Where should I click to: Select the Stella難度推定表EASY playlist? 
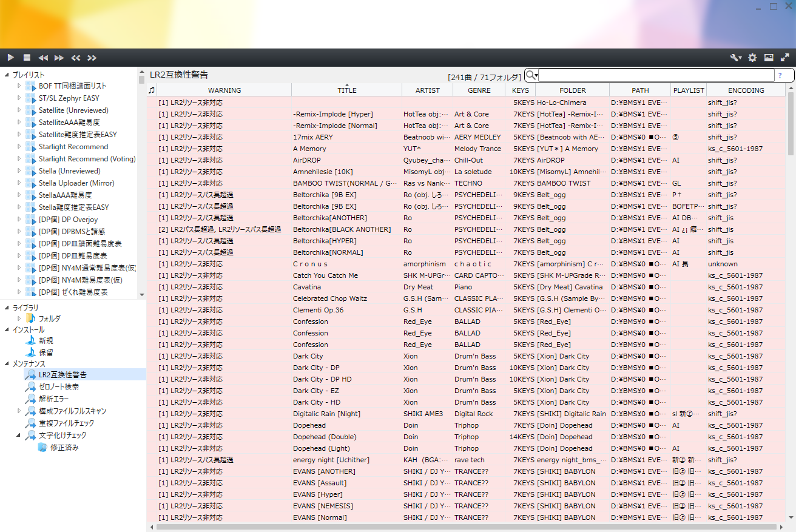coord(74,207)
